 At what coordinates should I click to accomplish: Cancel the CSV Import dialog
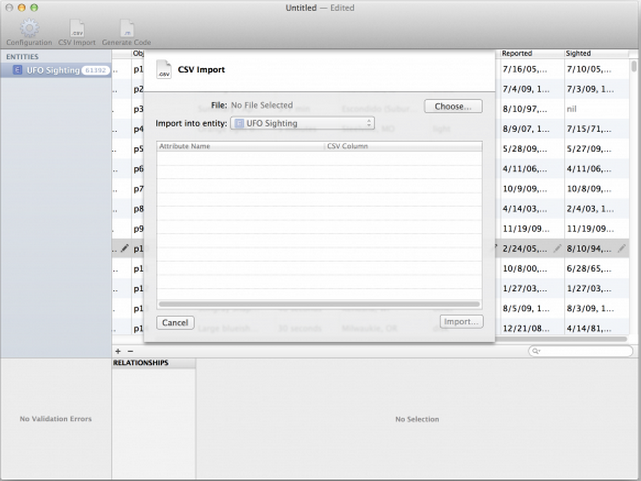coord(175,322)
